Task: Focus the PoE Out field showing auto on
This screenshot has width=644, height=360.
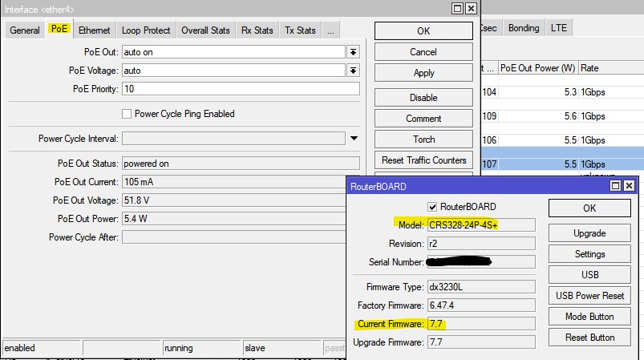Action: coord(233,52)
